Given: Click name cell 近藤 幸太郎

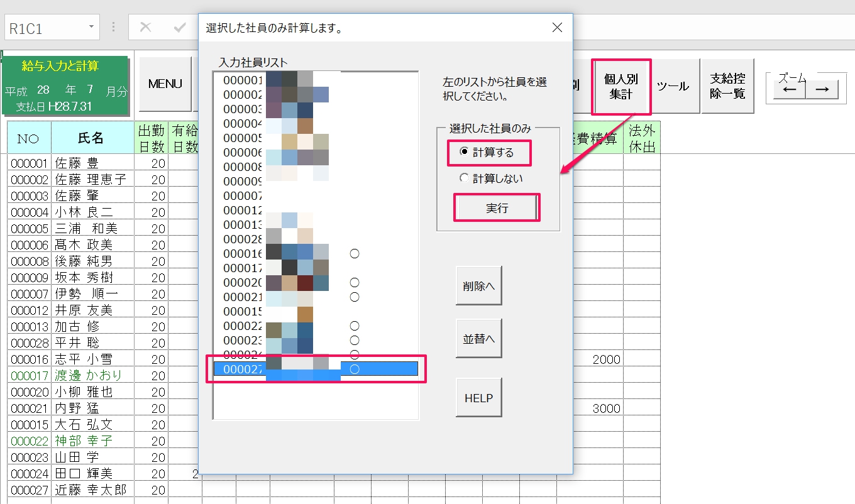Looking at the screenshot, I should point(92,490).
